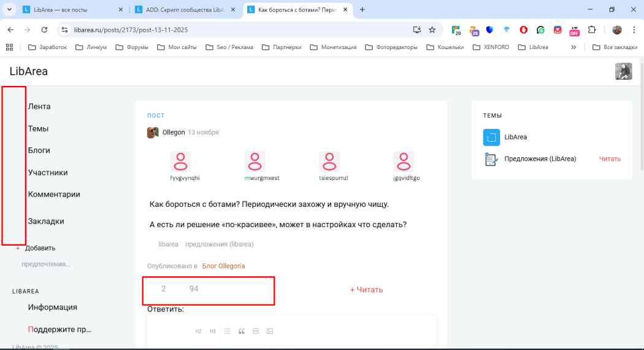
Task: Insert bulleted list in reply editor
Action: [x=227, y=331]
